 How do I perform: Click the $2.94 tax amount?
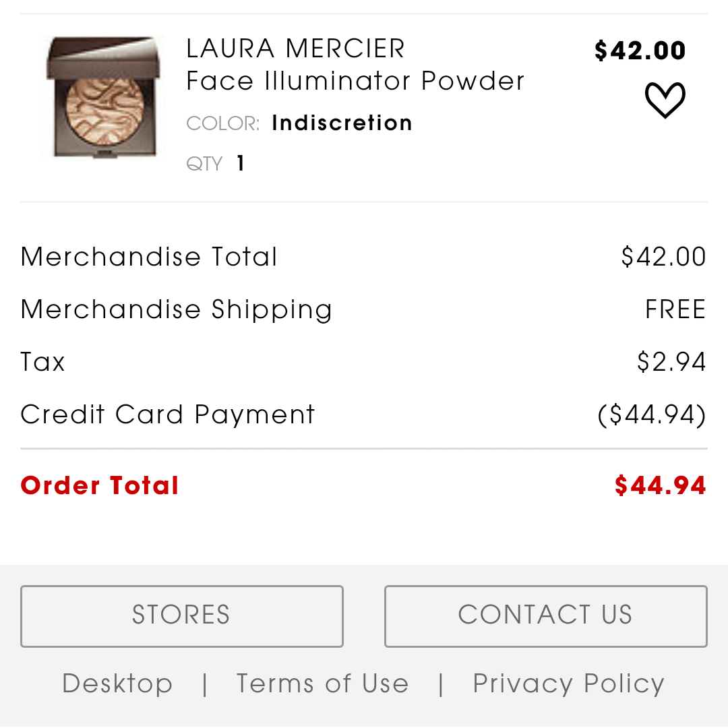tap(671, 362)
